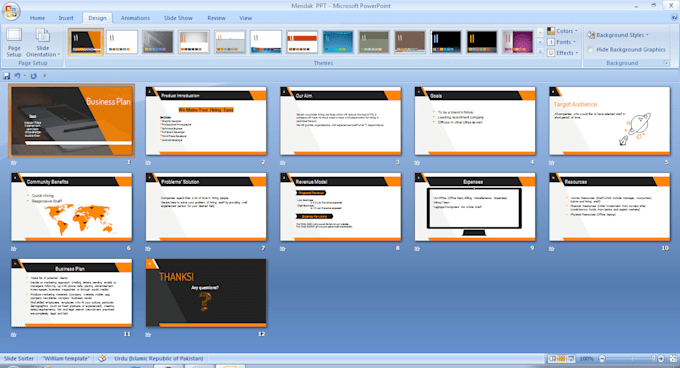Click the 100% zoom level button
The image size is (680, 368).
586,358
